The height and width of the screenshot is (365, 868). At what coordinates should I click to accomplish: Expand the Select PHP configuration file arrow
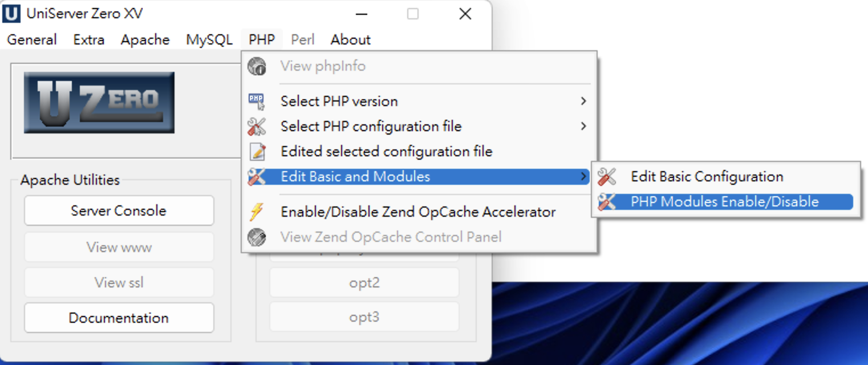click(x=583, y=127)
